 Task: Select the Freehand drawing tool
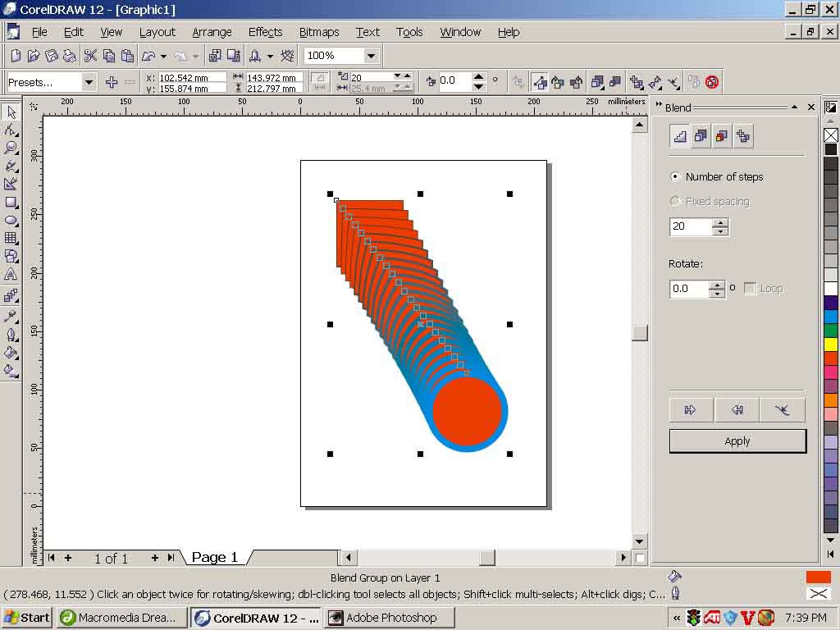click(11, 166)
